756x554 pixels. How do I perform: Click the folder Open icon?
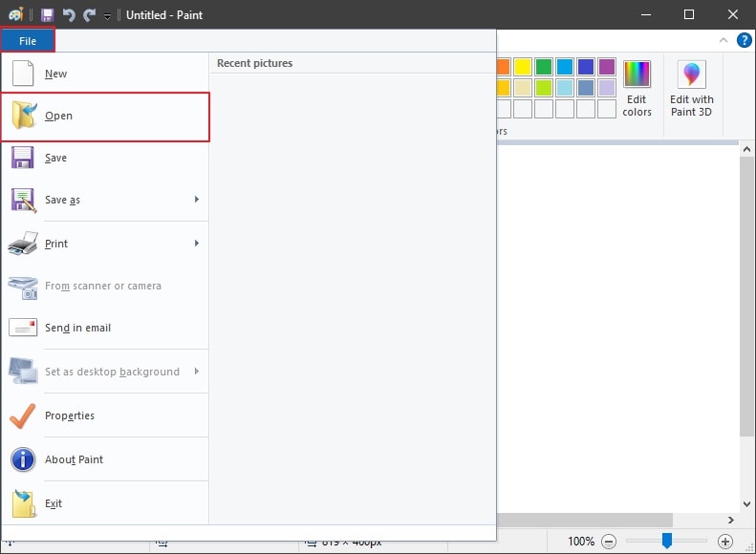pyautogui.click(x=24, y=116)
